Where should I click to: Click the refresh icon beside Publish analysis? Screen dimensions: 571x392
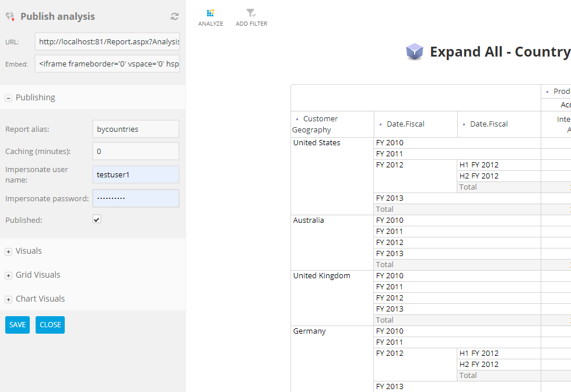tap(174, 16)
